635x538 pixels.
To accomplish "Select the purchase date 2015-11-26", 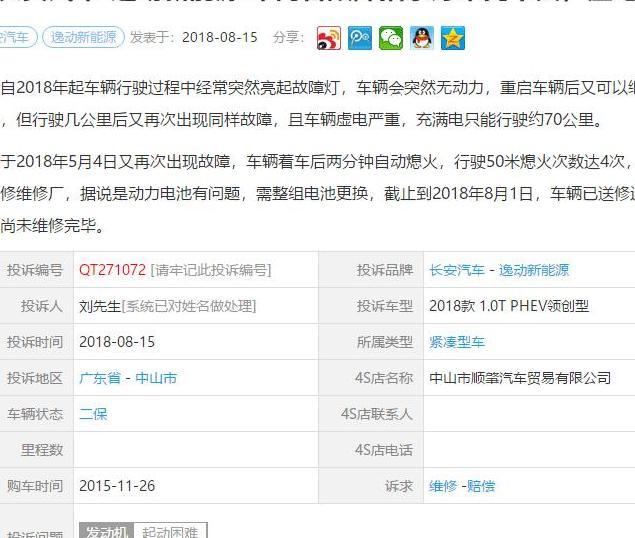I will (117, 486).
